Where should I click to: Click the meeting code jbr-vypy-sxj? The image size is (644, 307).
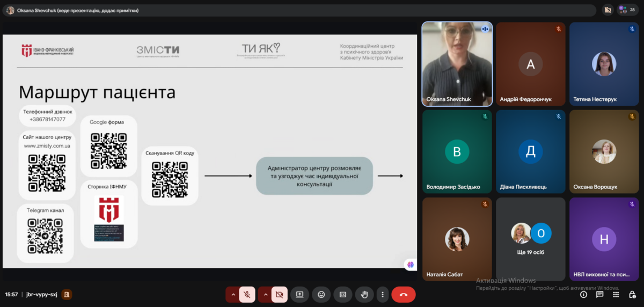41,294
